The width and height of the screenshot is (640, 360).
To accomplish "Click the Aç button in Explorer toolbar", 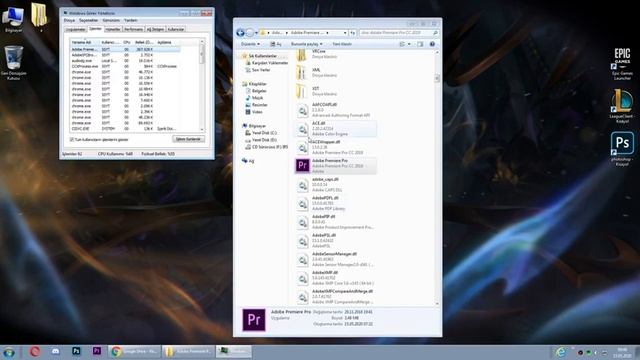I will click(x=276, y=44).
